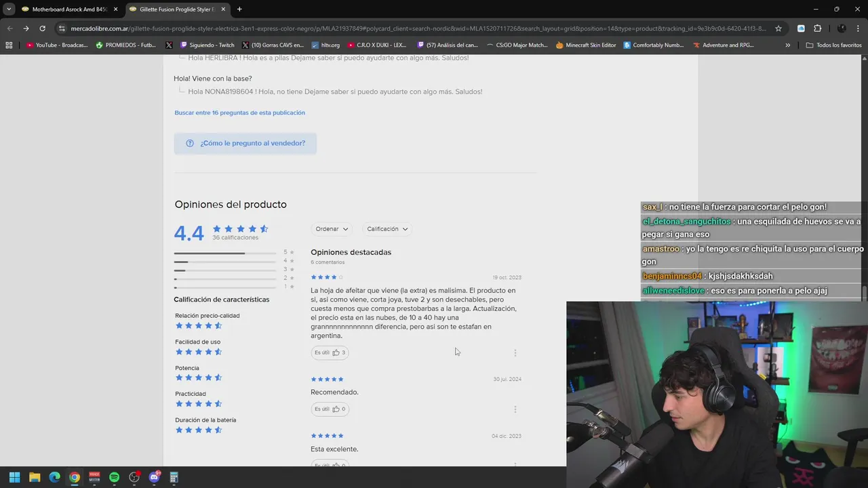The width and height of the screenshot is (868, 488).
Task: Mark the 19 oct. 2023 review as useful
Action: [x=330, y=352]
